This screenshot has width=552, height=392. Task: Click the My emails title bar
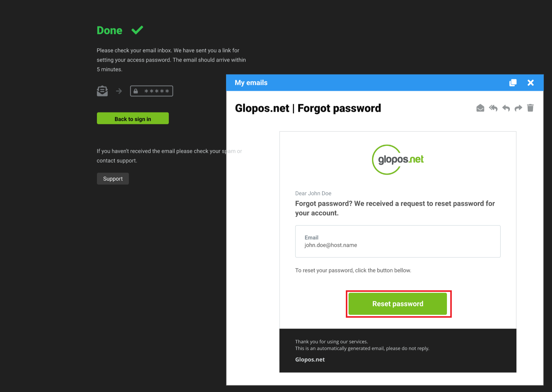[x=361, y=83]
